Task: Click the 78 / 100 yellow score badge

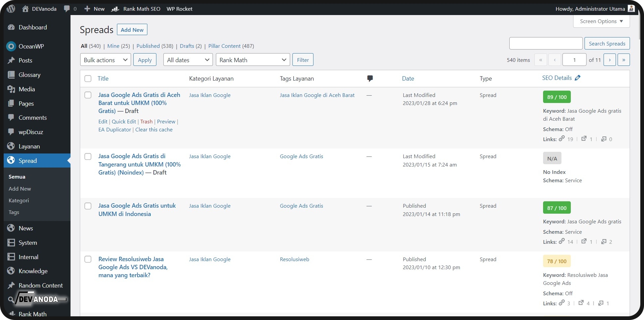Action: coord(557,261)
